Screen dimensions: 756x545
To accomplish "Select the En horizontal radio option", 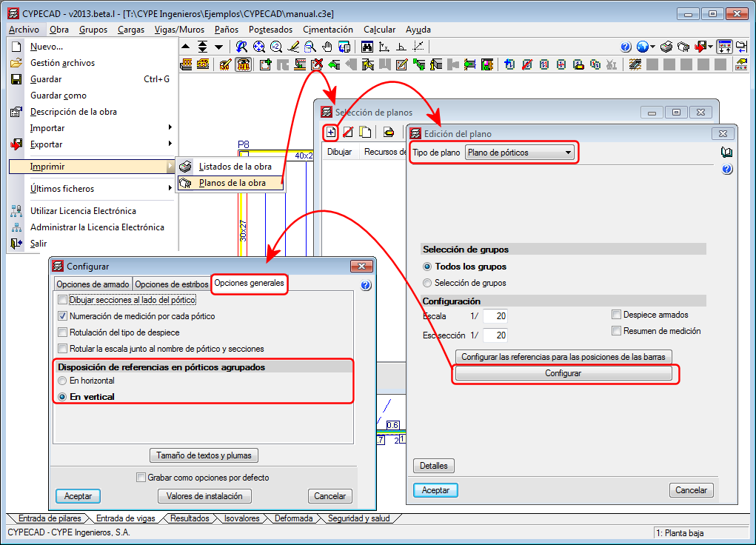I will [x=62, y=381].
